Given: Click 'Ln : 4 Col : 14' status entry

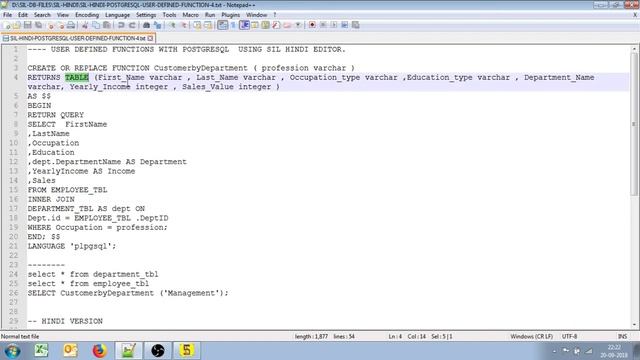Looking at the screenshot, I should point(407,337).
